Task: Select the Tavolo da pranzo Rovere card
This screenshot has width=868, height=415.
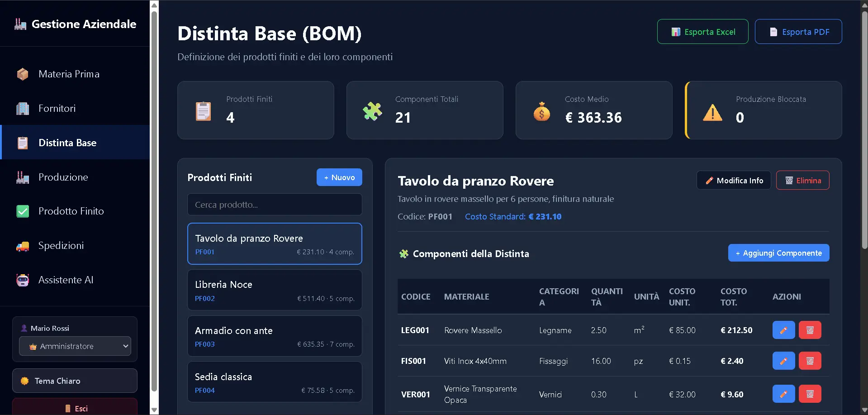Action: (x=275, y=243)
